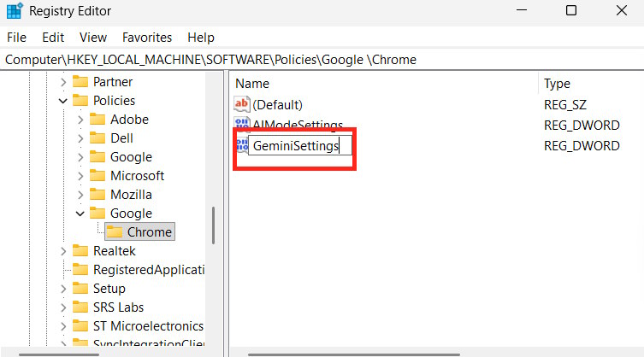The width and height of the screenshot is (644, 357).
Task: Select the Setup folder icon
Action: tap(80, 288)
